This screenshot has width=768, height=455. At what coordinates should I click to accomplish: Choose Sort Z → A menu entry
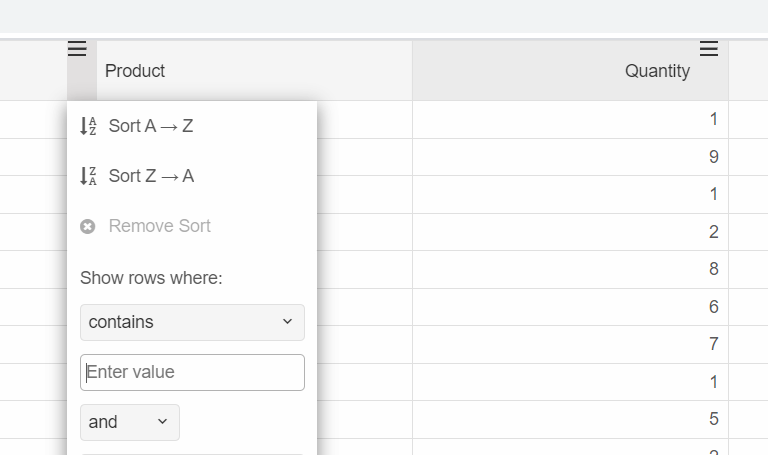[192, 176]
